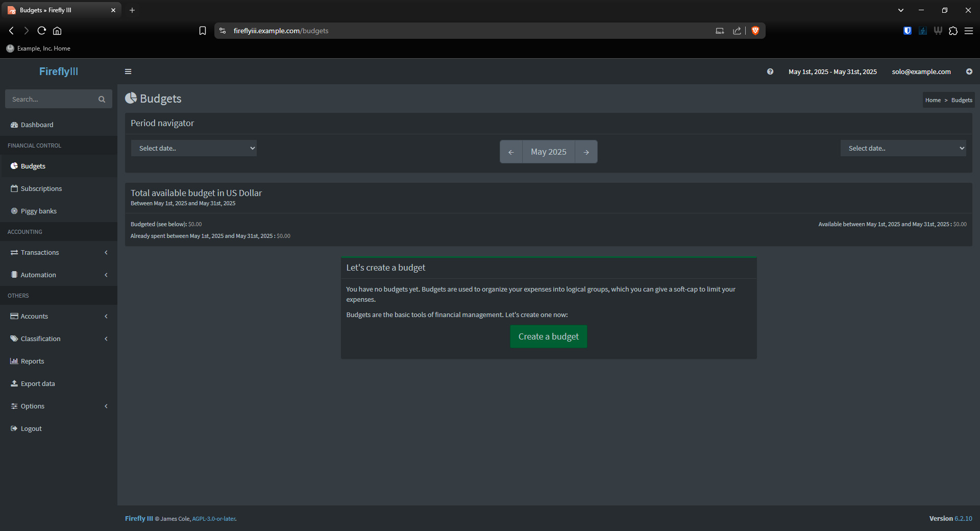Image resolution: width=980 pixels, height=531 pixels.
Task: Open the left Select date dropdown
Action: 194,148
